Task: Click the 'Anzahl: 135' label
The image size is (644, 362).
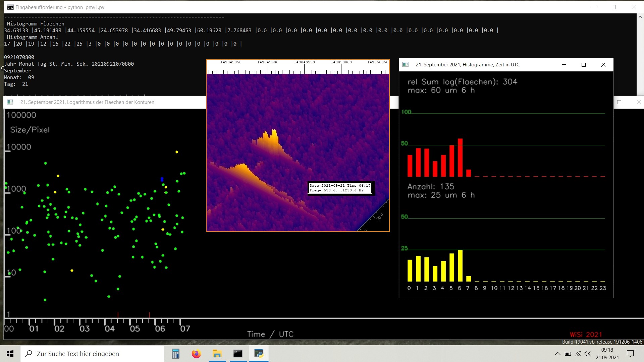Action: [x=431, y=187]
